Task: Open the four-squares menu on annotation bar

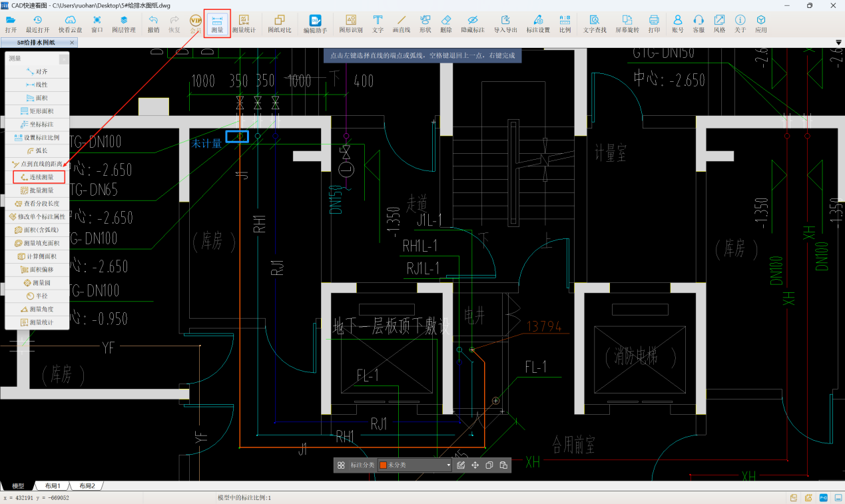Action: pos(341,465)
